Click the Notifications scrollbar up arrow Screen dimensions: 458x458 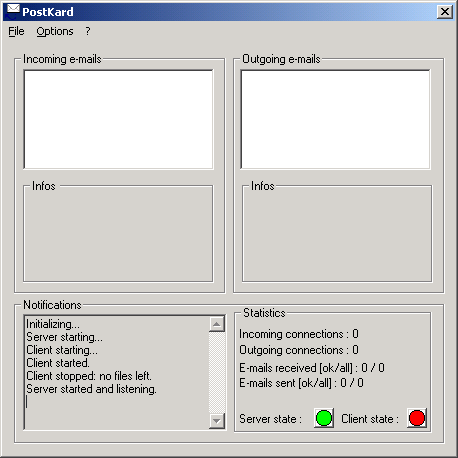[217, 324]
